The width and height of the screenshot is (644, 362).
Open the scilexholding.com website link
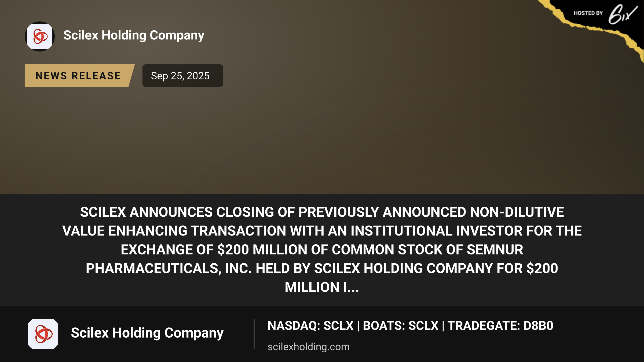(x=309, y=347)
